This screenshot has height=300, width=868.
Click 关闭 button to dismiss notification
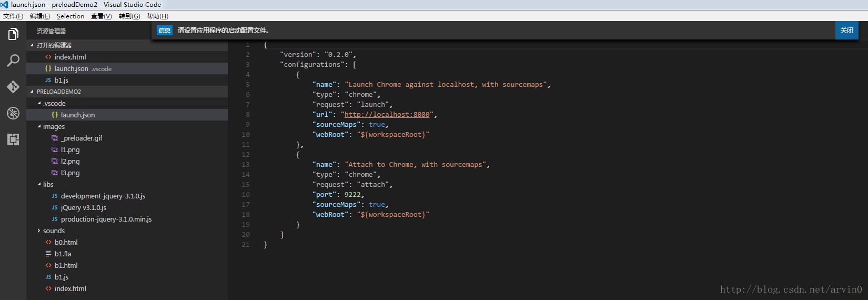847,31
